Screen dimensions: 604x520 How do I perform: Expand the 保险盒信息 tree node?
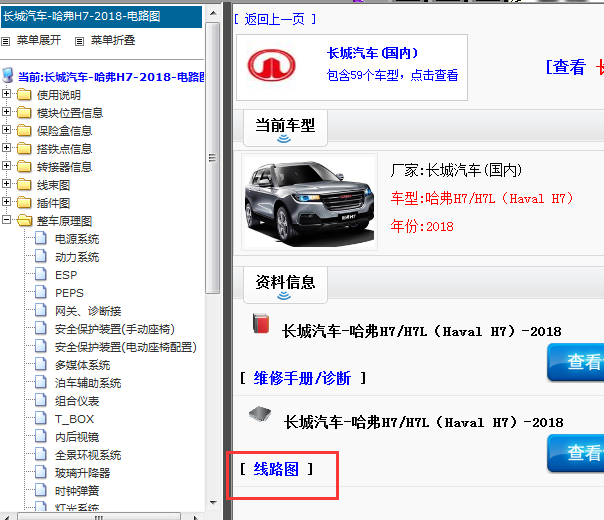click(x=6, y=129)
